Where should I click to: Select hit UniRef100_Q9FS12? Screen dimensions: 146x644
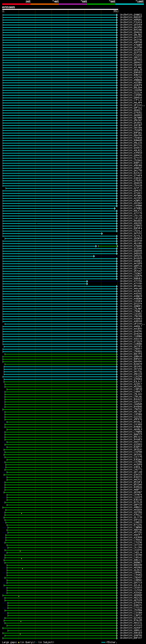[x=131, y=108]
